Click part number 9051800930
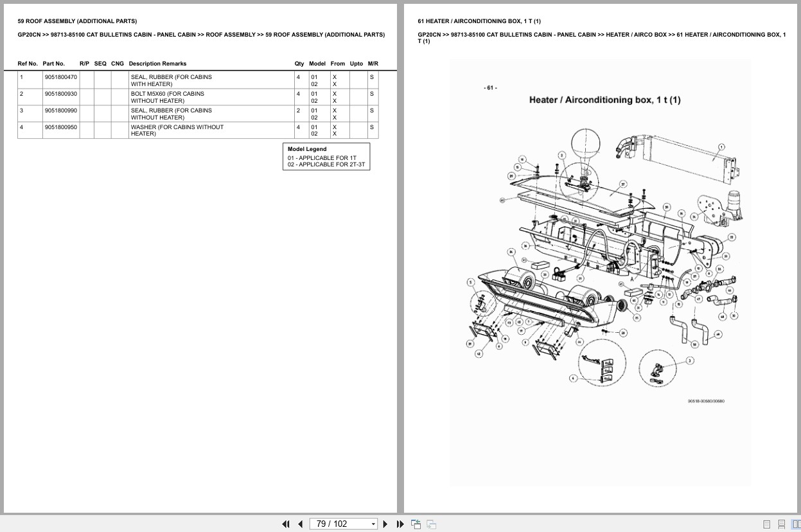Screen dimensions: 801x532 click(x=61, y=94)
